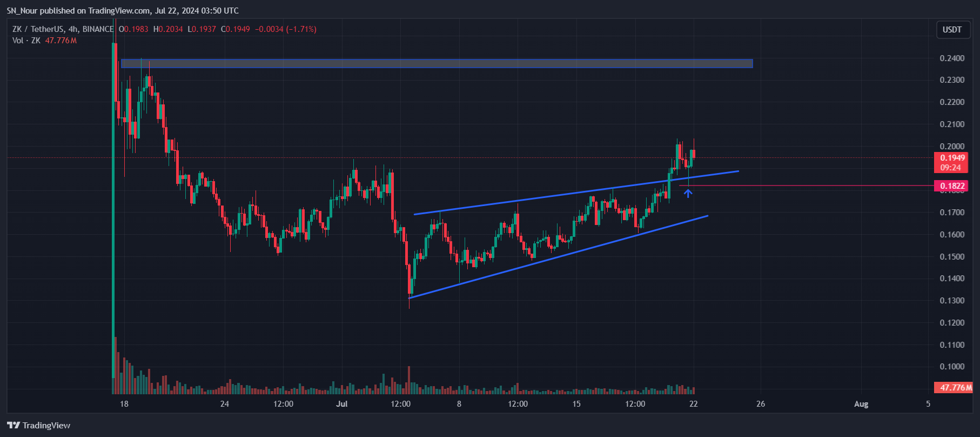Click the Aug label on time axis
This screenshot has height=437, width=980.
pyautogui.click(x=861, y=404)
